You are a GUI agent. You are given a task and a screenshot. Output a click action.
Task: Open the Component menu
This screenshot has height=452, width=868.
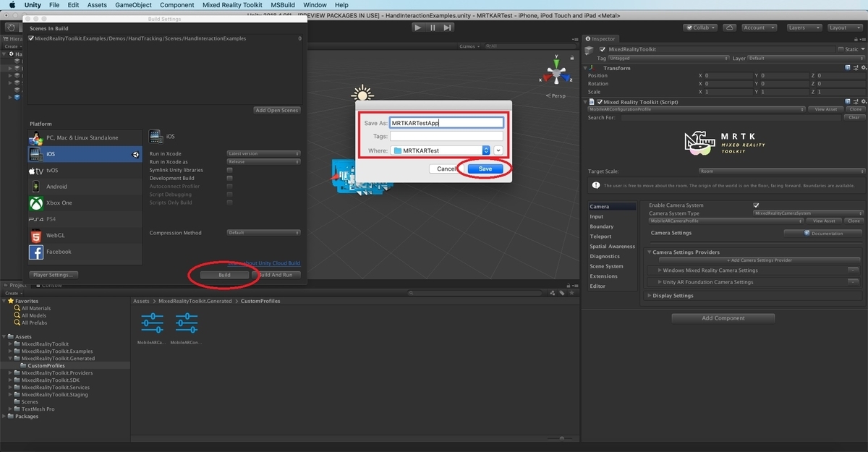(x=177, y=5)
